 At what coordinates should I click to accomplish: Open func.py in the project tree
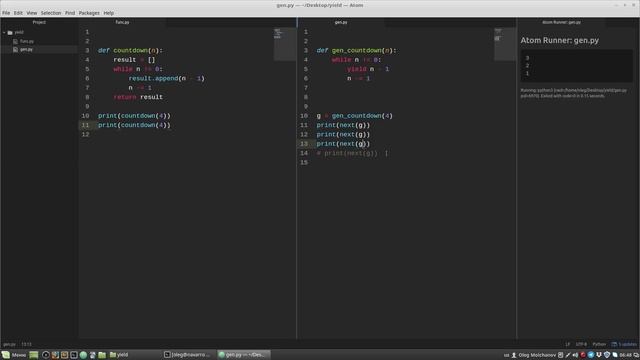tap(27, 41)
